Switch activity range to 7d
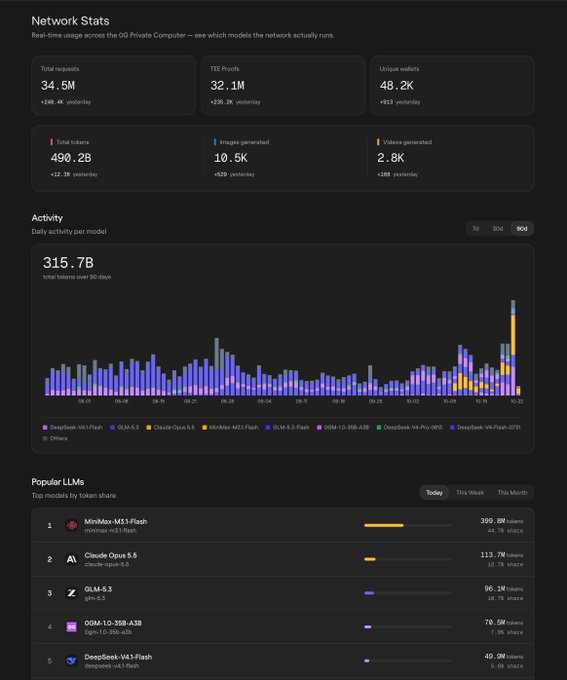Screen dimensions: 567x680 [475, 229]
